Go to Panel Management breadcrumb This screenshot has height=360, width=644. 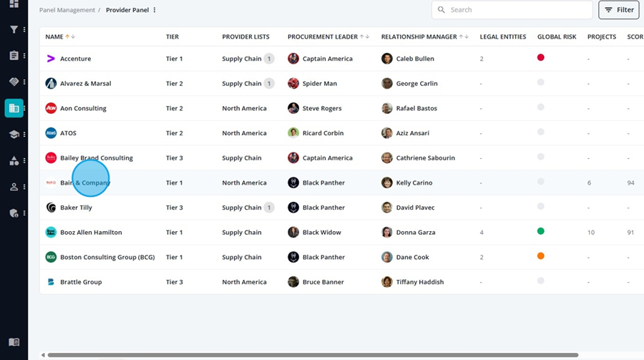point(67,10)
